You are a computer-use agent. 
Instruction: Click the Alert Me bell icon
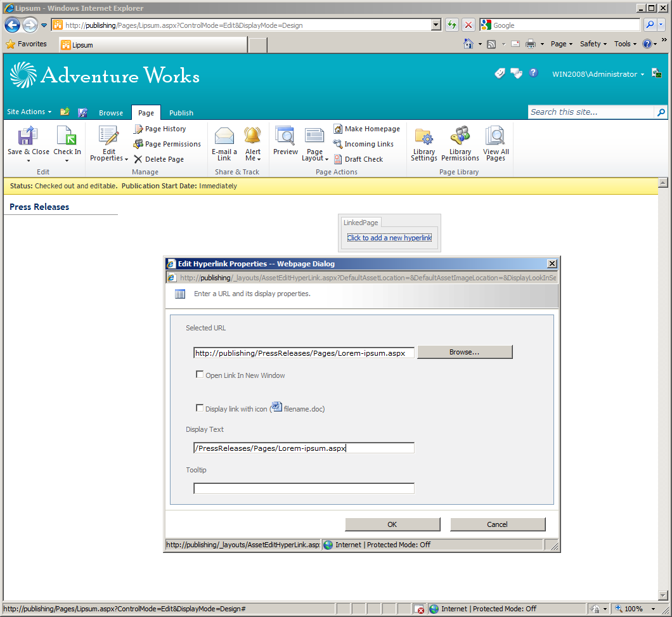tap(252, 136)
